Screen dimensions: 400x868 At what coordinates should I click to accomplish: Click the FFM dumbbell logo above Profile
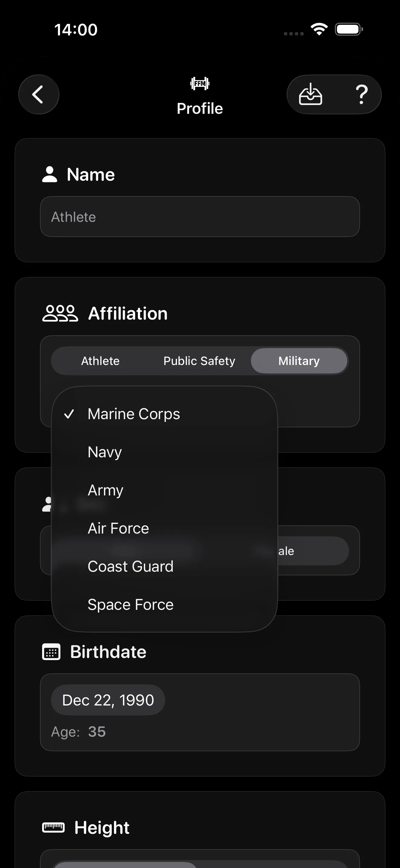[199, 83]
